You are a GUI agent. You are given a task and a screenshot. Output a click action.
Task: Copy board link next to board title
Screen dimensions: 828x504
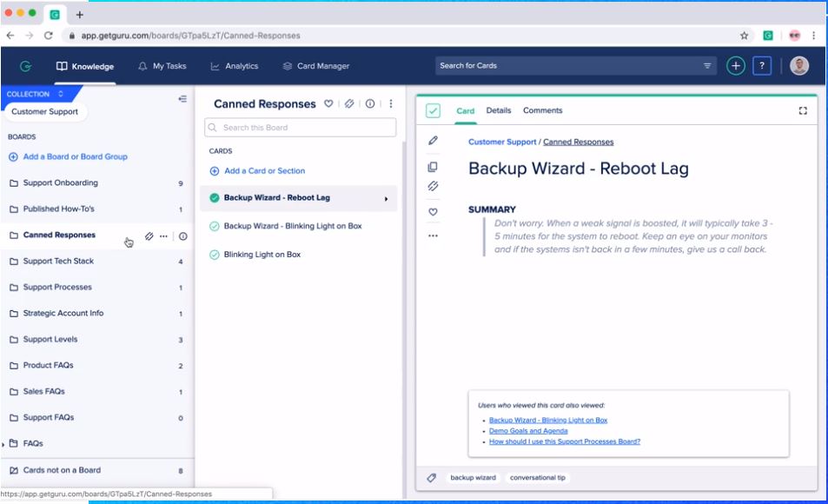(349, 103)
